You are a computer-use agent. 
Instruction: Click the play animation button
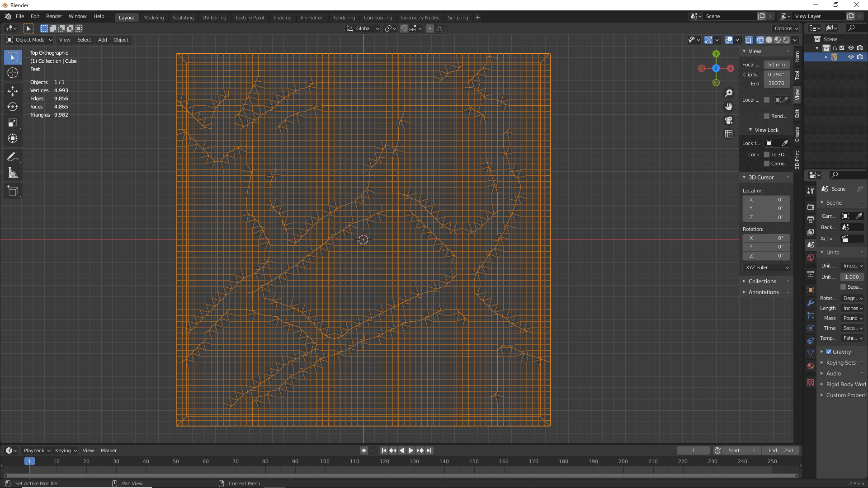click(411, 450)
